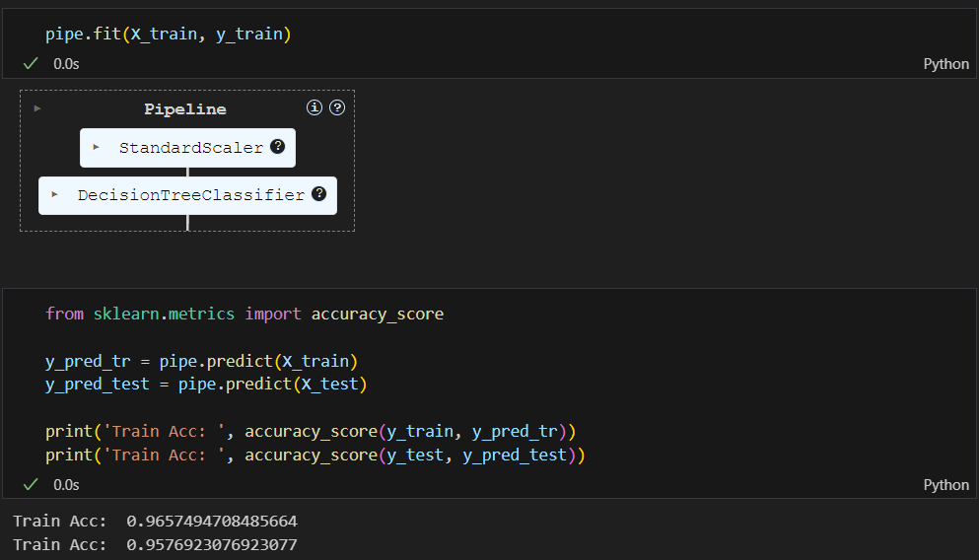Click the y_pred_tr = pipe.predict(X_train) line
This screenshot has width=979, height=560.
[x=201, y=361]
